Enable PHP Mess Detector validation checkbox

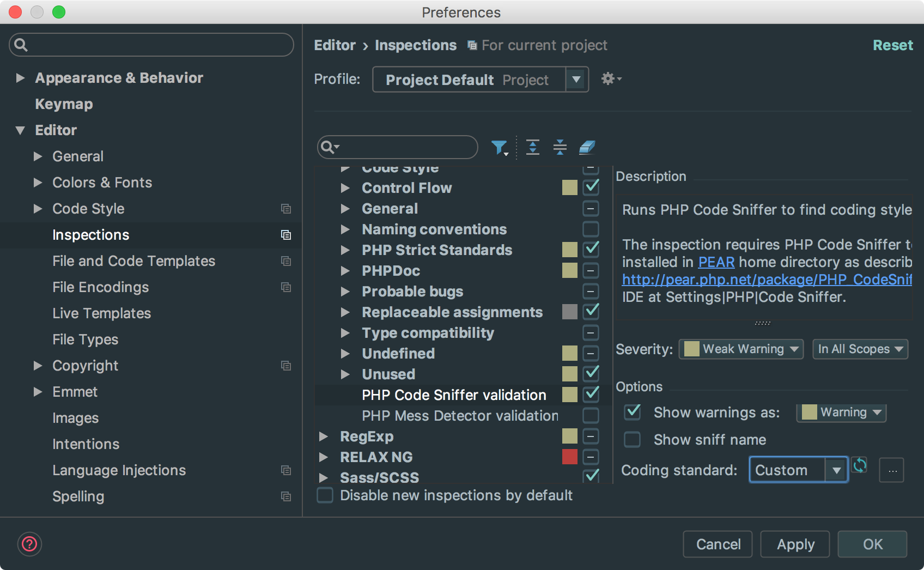tap(591, 416)
